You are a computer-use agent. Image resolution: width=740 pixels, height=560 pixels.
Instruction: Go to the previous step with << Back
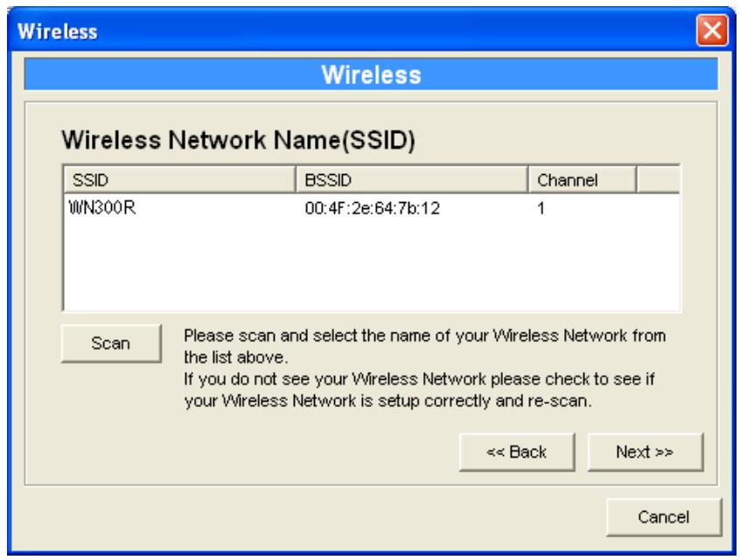coord(517,451)
